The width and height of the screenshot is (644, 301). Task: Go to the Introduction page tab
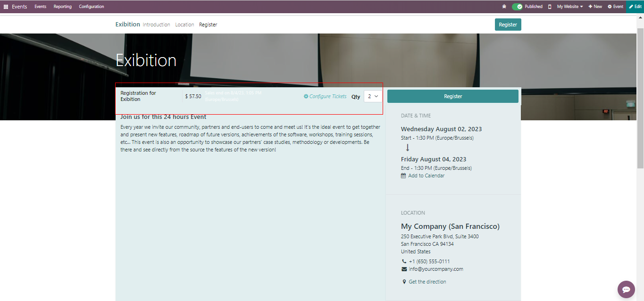coord(156,25)
